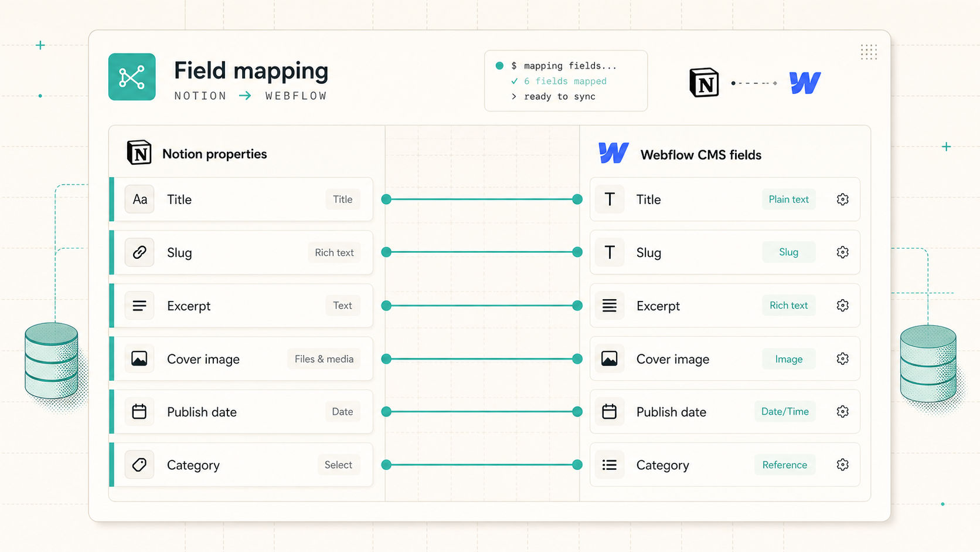
Task: Click the 'Cover image' label in Notion column
Action: click(x=203, y=359)
